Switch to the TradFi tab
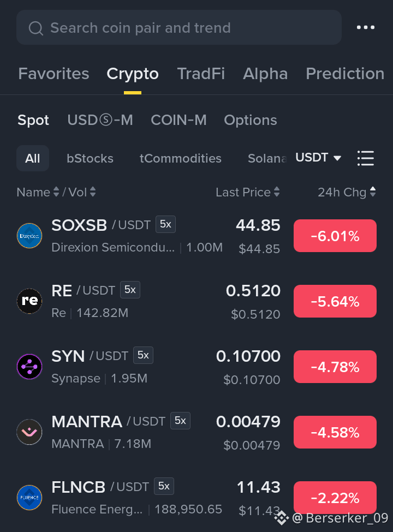This screenshot has height=532, width=393. pyautogui.click(x=201, y=74)
